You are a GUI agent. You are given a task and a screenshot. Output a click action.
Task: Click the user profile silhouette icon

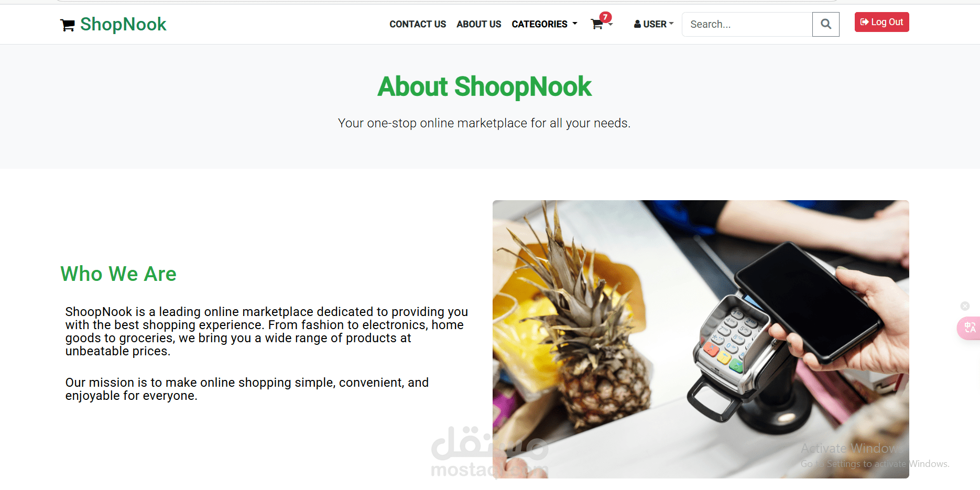point(637,24)
